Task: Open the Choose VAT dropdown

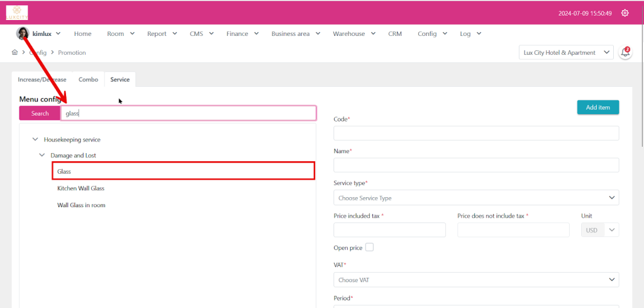Action: (475, 280)
